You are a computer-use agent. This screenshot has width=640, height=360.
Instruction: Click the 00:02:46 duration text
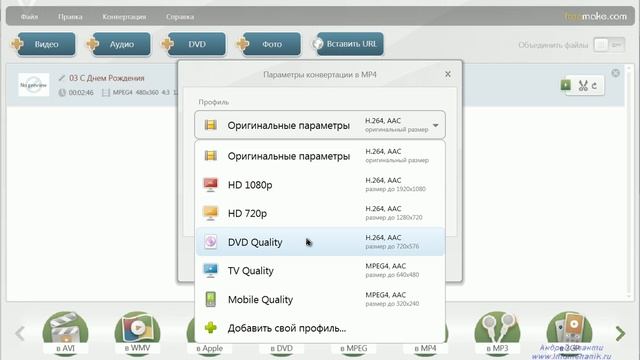pos(81,93)
